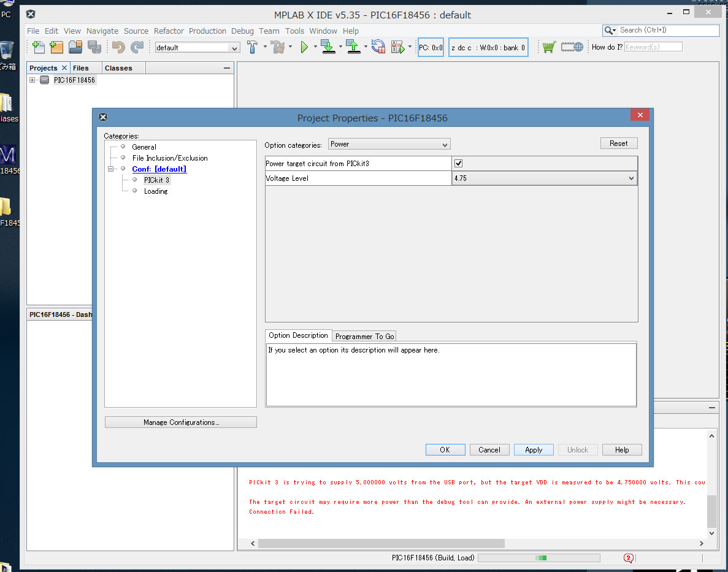Open the Option categories Power dropdown
The height and width of the screenshot is (572, 728).
point(389,145)
